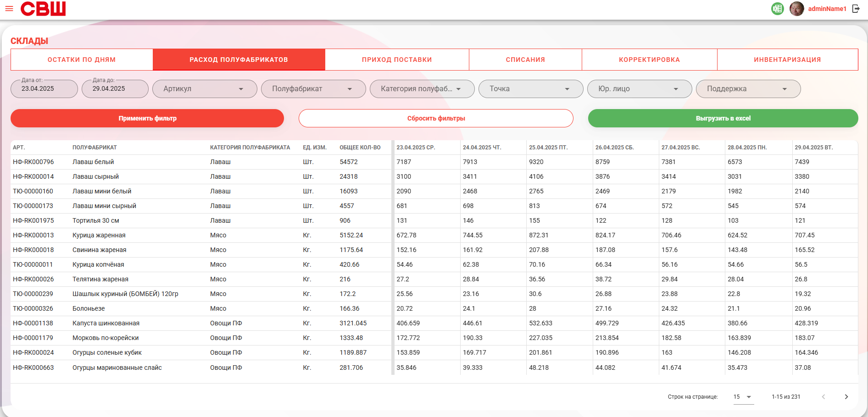Switch to Остатки по дням tab
The image size is (868, 417).
[82, 60]
